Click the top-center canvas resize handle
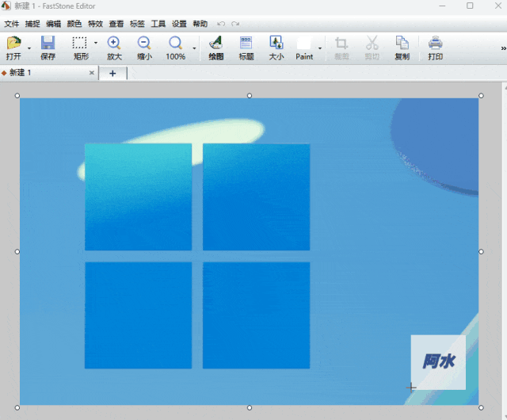The image size is (507, 420). click(250, 95)
